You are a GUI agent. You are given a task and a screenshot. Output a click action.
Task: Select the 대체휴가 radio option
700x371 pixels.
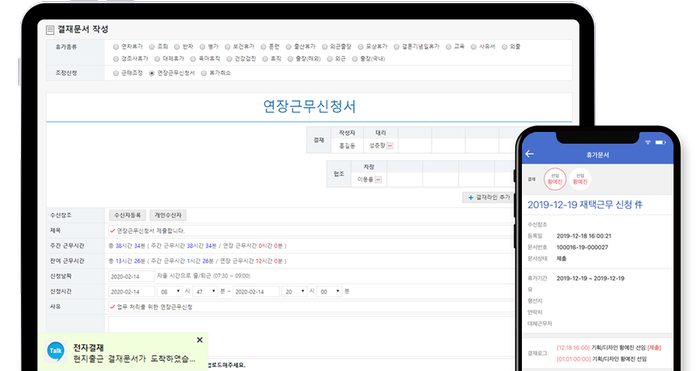pos(157,59)
